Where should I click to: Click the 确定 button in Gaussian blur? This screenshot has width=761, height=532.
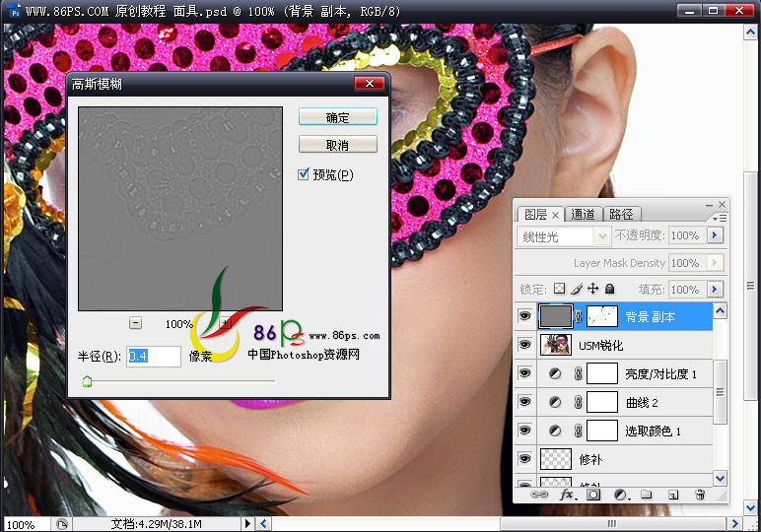337,117
